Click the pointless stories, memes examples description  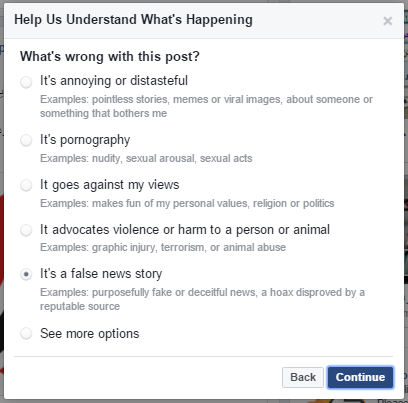point(206,106)
